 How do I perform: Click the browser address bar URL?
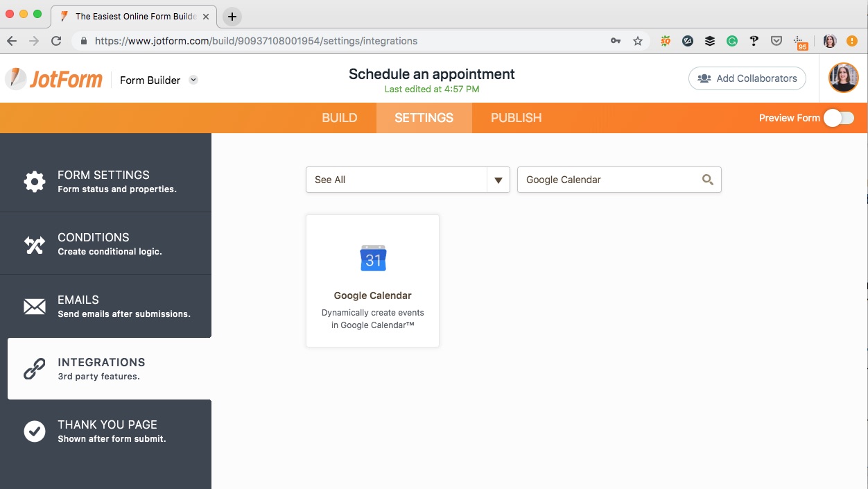coord(256,41)
